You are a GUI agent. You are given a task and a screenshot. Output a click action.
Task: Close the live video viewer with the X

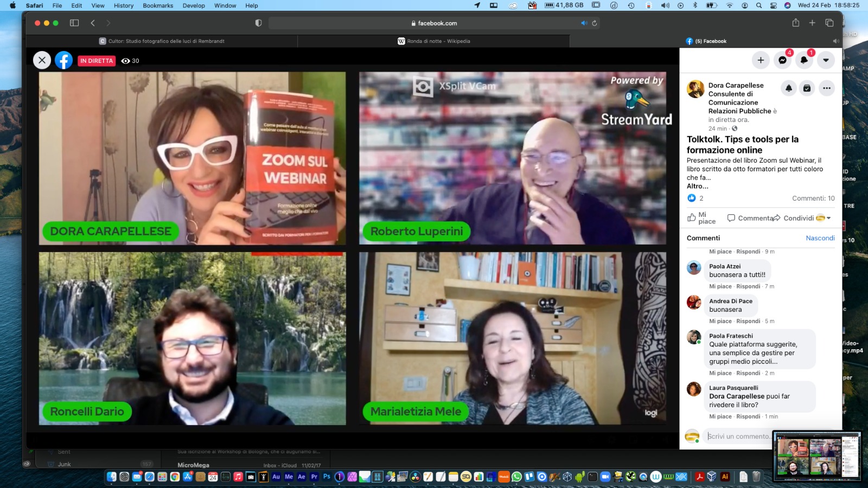[x=42, y=60]
